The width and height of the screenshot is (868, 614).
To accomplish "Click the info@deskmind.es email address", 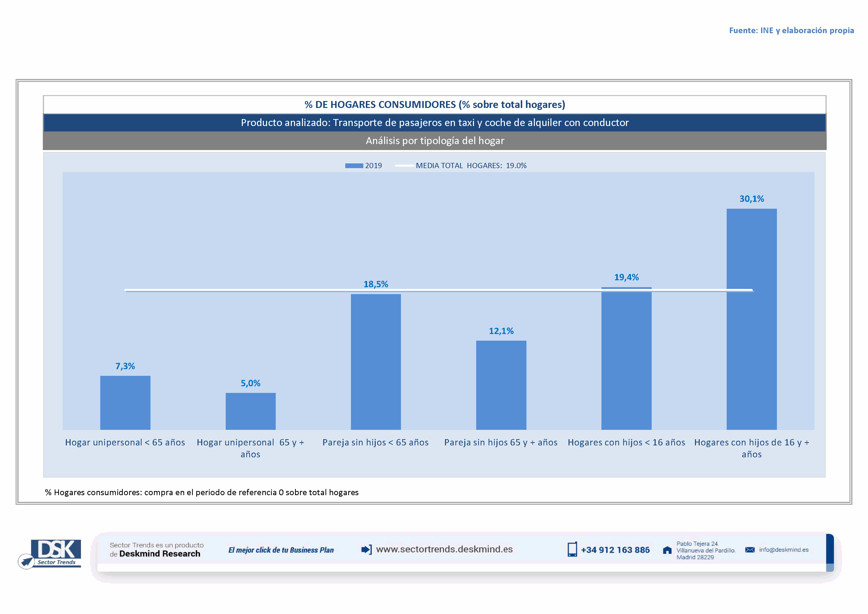I will (784, 550).
